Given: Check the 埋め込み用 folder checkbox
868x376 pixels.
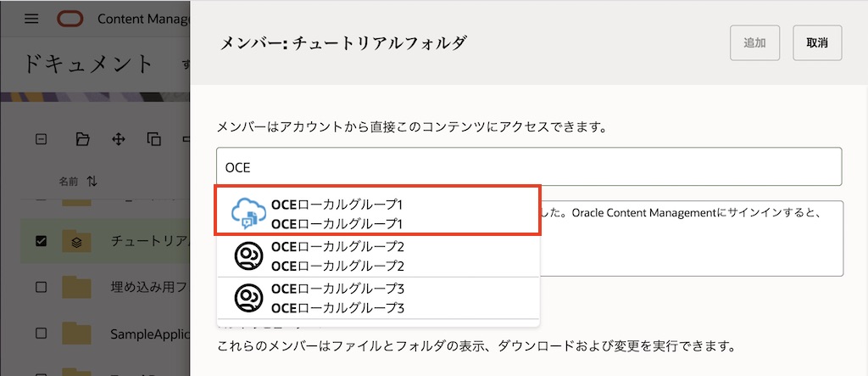Looking at the screenshot, I should pos(41,287).
